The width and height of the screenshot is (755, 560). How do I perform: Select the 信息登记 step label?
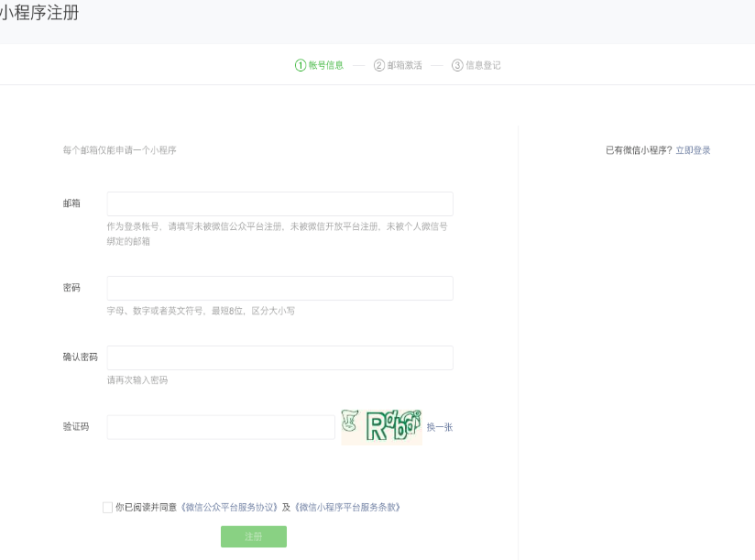click(484, 65)
